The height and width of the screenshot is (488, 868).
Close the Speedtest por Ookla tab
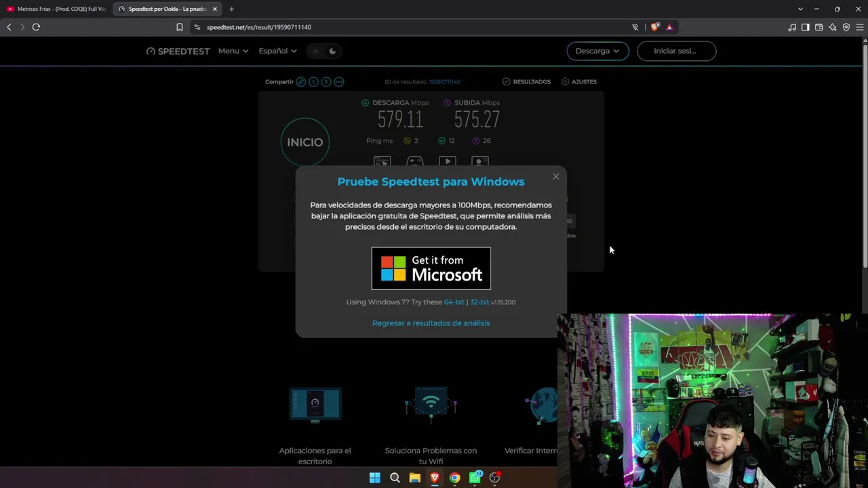point(215,9)
